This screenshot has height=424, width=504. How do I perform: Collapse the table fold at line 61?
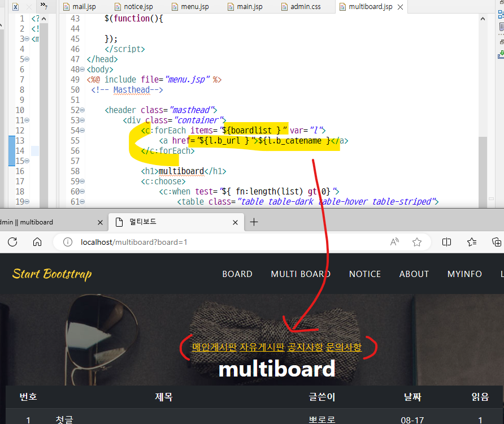(82, 202)
